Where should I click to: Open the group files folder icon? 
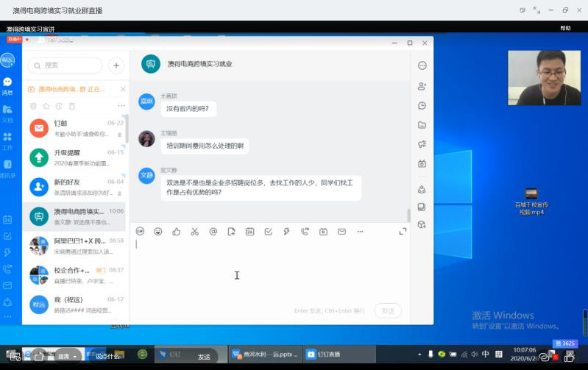[x=422, y=125]
